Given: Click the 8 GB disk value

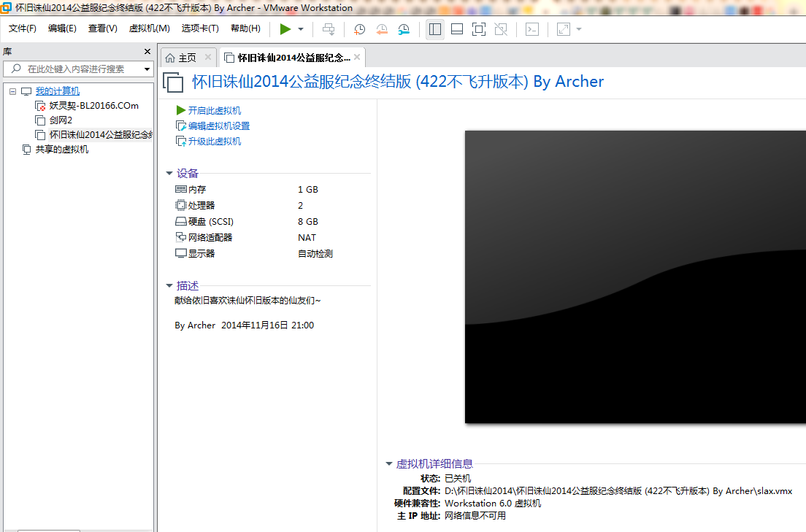Looking at the screenshot, I should [x=308, y=222].
